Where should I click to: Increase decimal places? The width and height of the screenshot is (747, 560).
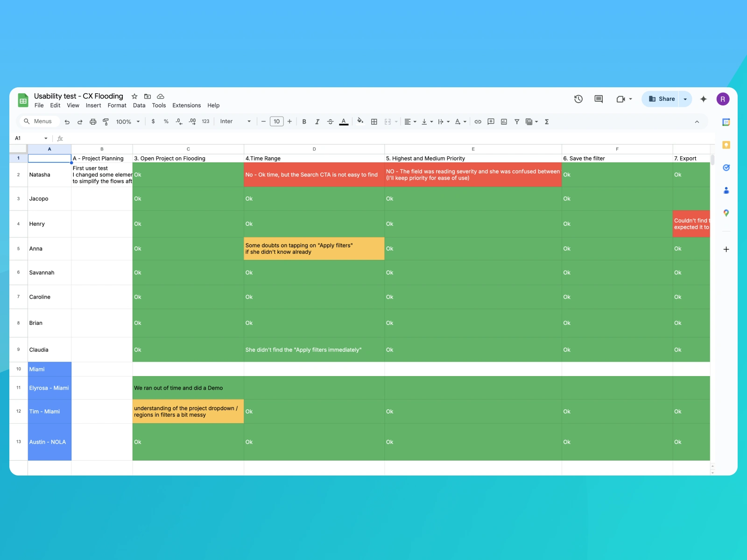(x=192, y=121)
